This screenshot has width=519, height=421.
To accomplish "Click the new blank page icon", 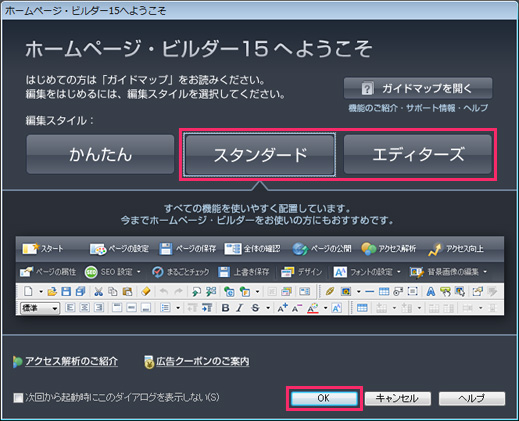I will pyautogui.click(x=28, y=291).
